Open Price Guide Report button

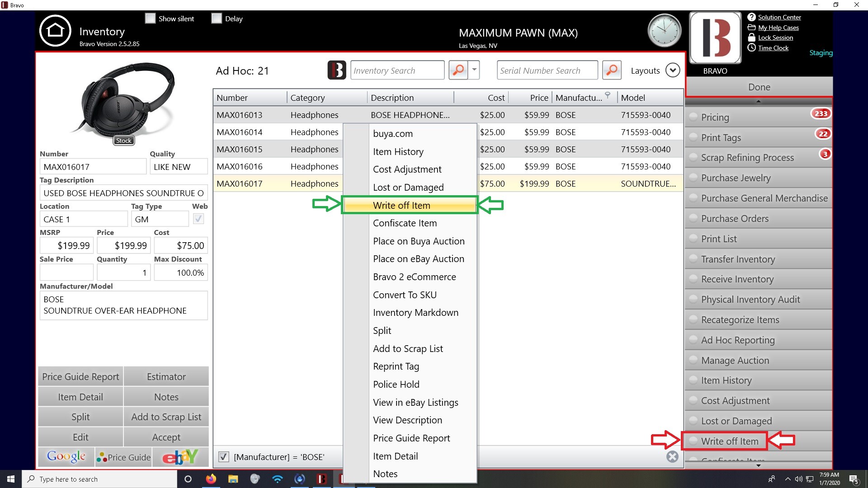pos(80,376)
